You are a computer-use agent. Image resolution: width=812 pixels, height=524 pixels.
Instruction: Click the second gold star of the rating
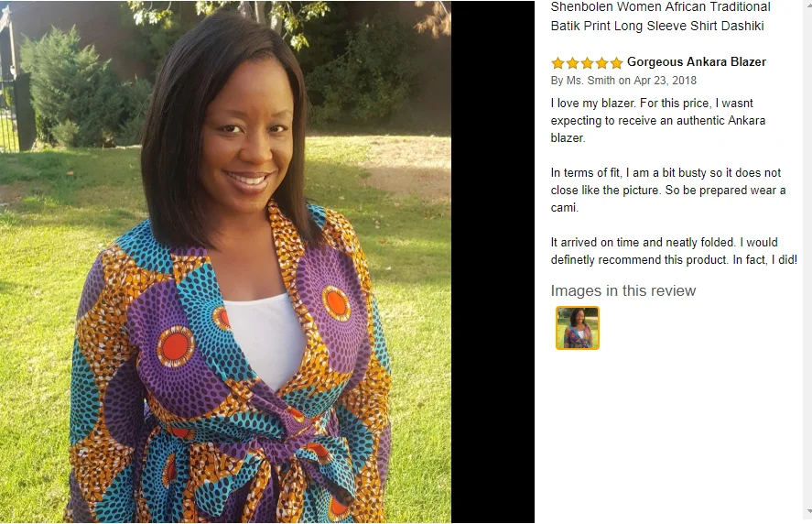pyautogui.click(x=572, y=63)
